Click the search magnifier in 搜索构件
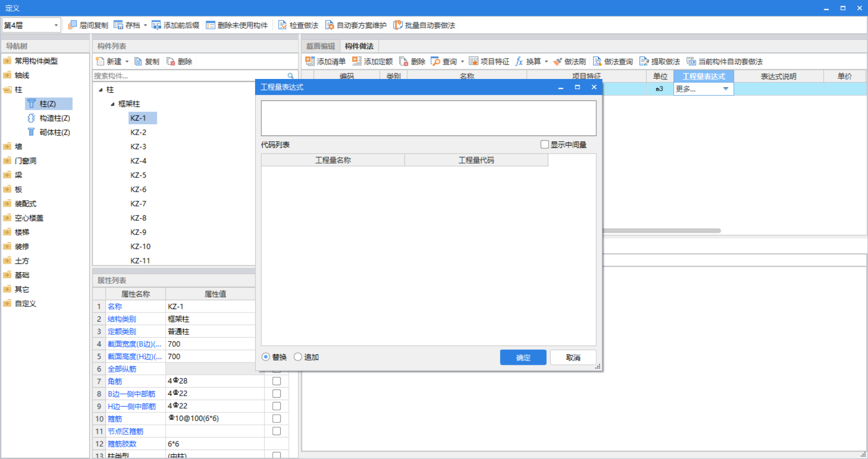The width and height of the screenshot is (868, 459). [x=290, y=76]
